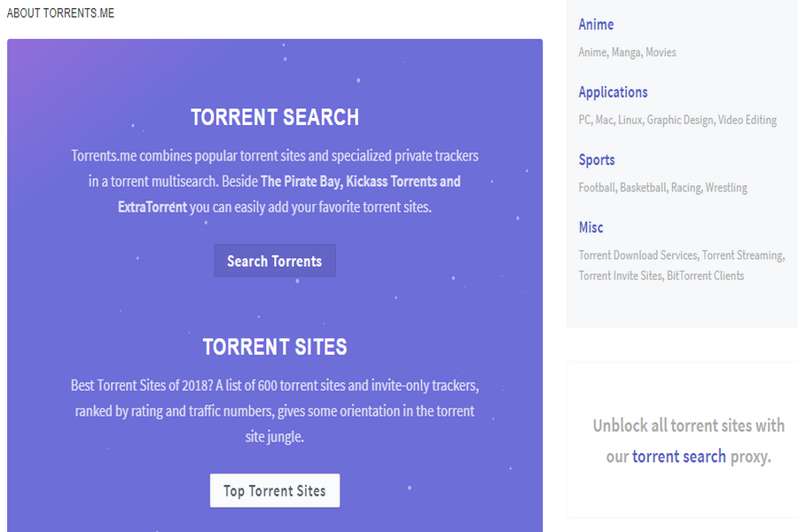
Task: Click the Search Torrents button
Action: pyautogui.click(x=275, y=261)
